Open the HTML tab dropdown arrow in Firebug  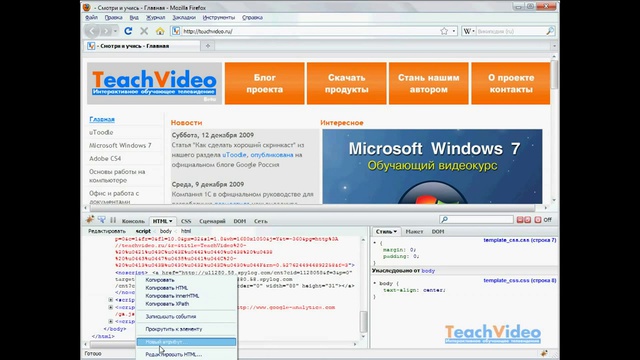pyautogui.click(x=171, y=221)
